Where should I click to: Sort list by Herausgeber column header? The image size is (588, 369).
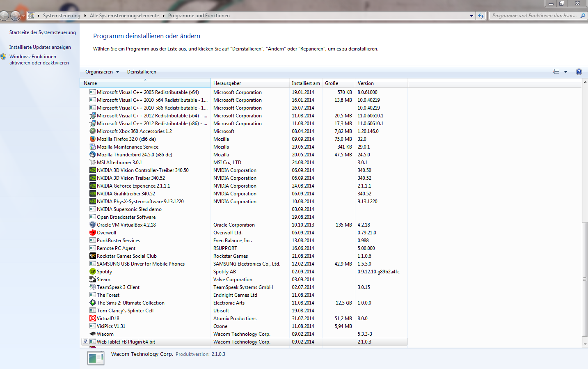[250, 83]
